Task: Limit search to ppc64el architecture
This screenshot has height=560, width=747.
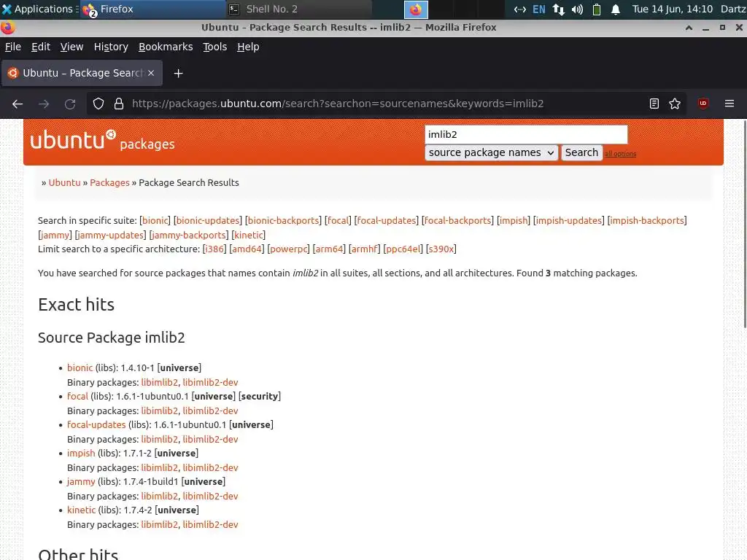Action: [403, 249]
